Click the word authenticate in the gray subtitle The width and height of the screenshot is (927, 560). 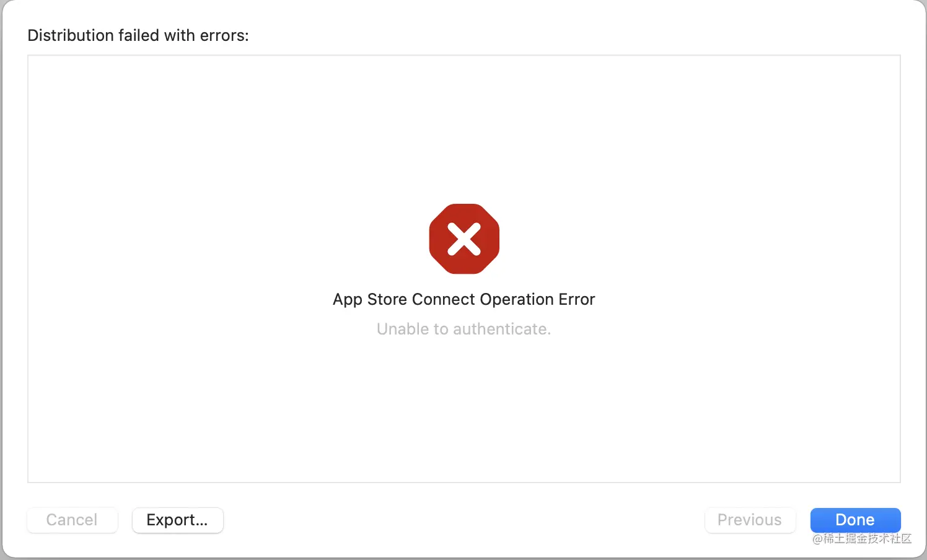(x=501, y=329)
